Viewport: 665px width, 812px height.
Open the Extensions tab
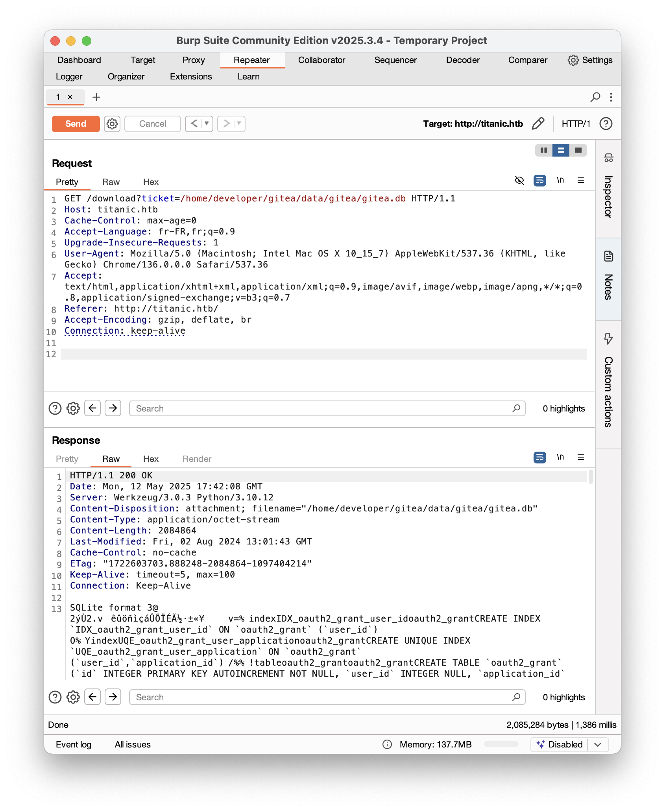[191, 77]
